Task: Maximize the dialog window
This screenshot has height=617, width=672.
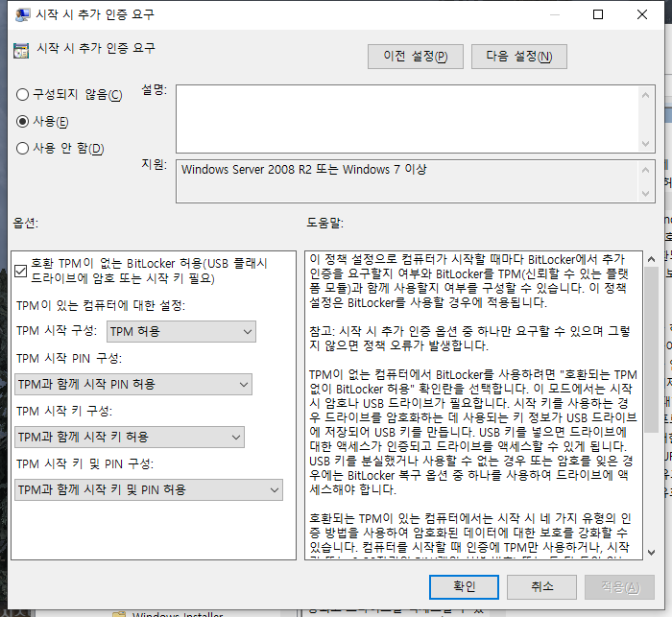Action: pyautogui.click(x=598, y=14)
